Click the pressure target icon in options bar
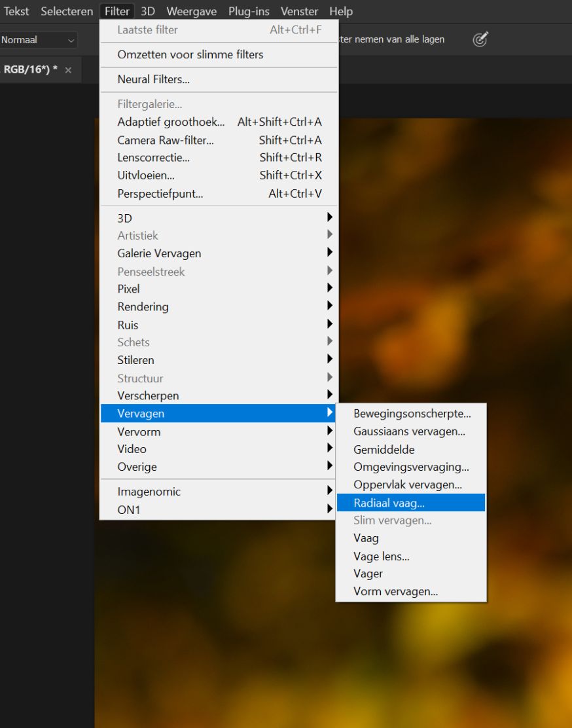This screenshot has height=728, width=572. coord(480,40)
